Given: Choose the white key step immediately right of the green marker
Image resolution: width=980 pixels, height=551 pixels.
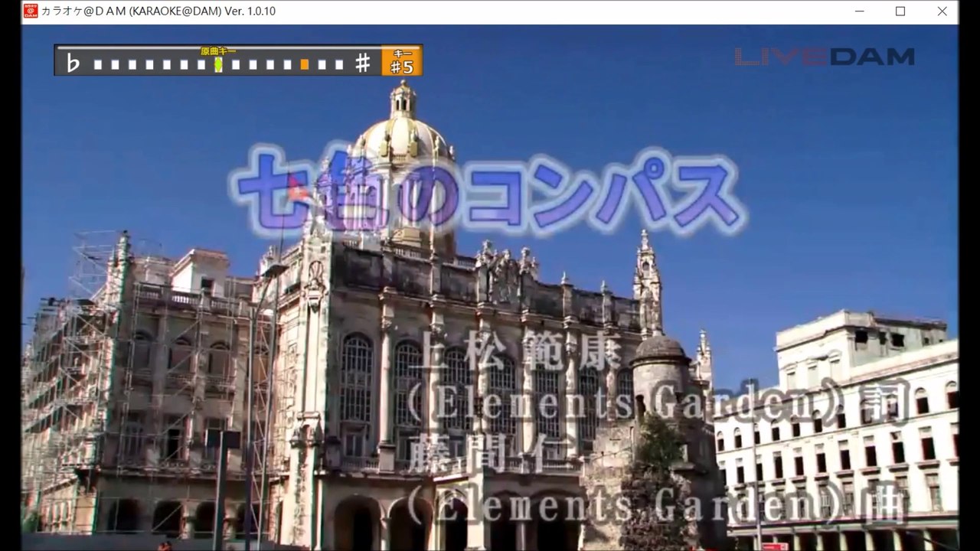Looking at the screenshot, I should tap(236, 64).
